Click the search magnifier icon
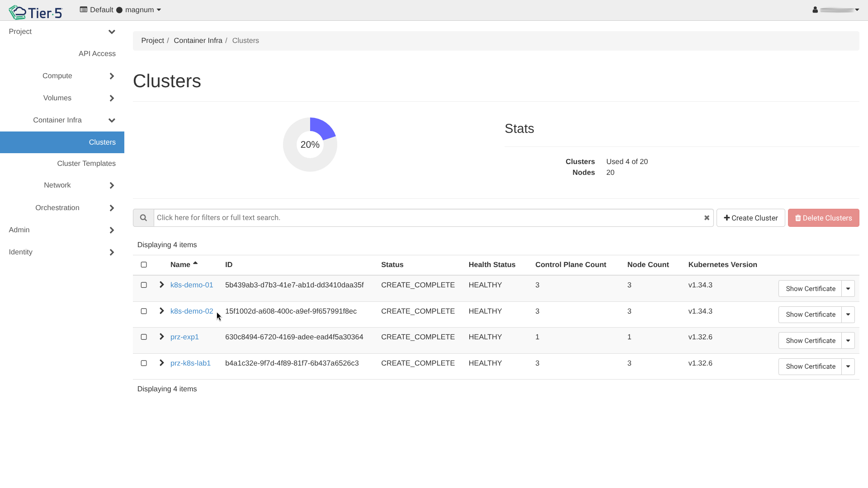This screenshot has width=868, height=488. pos(143,218)
